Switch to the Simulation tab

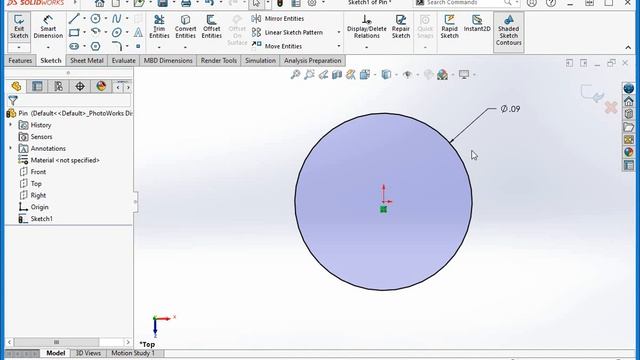260,60
